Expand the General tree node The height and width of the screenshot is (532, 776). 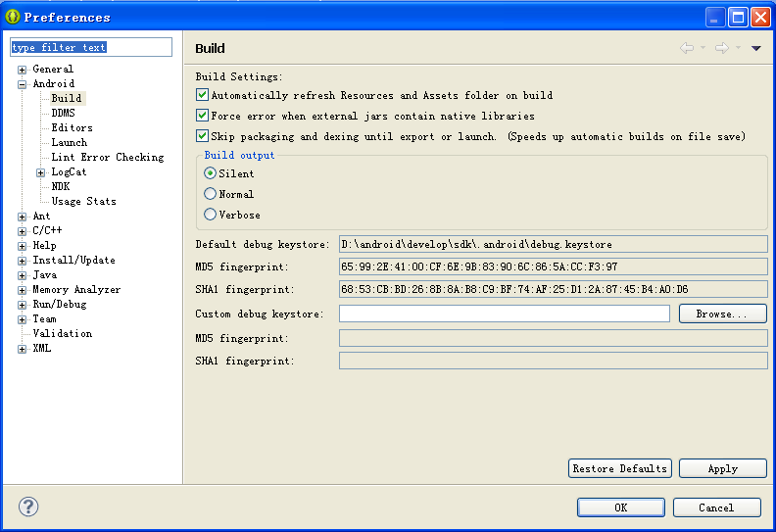tap(22, 70)
